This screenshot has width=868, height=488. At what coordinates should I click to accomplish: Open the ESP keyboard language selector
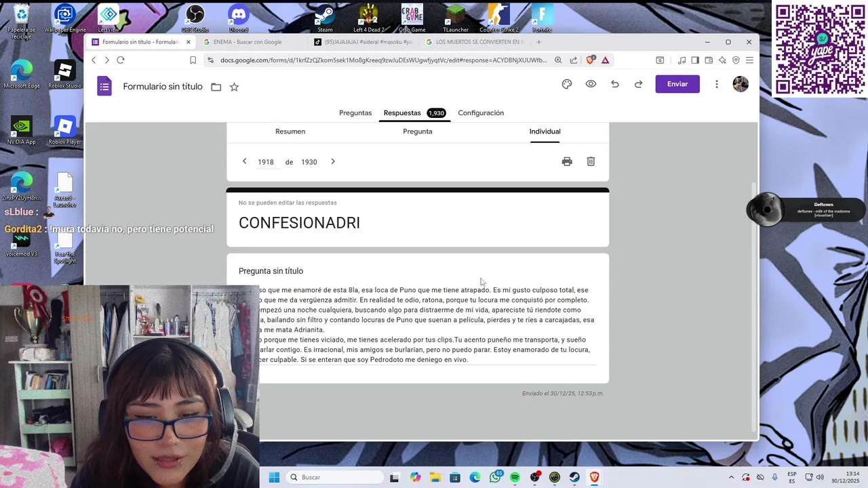pyautogui.click(x=792, y=477)
